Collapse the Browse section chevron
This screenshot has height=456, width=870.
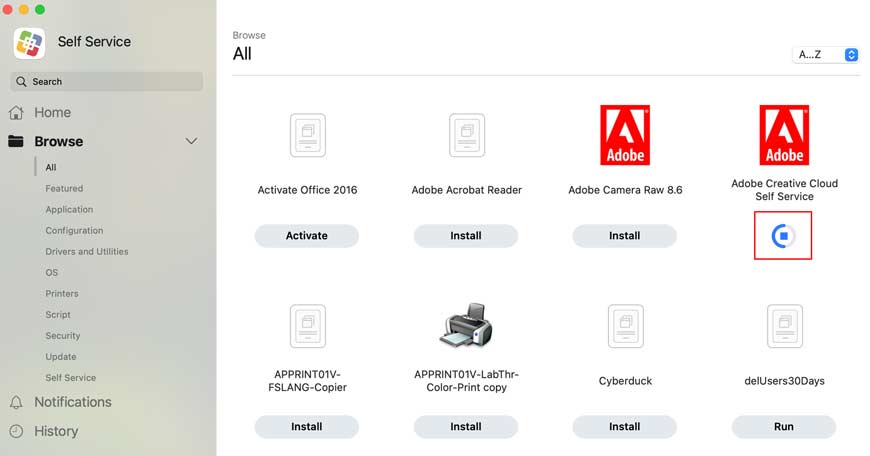click(191, 141)
